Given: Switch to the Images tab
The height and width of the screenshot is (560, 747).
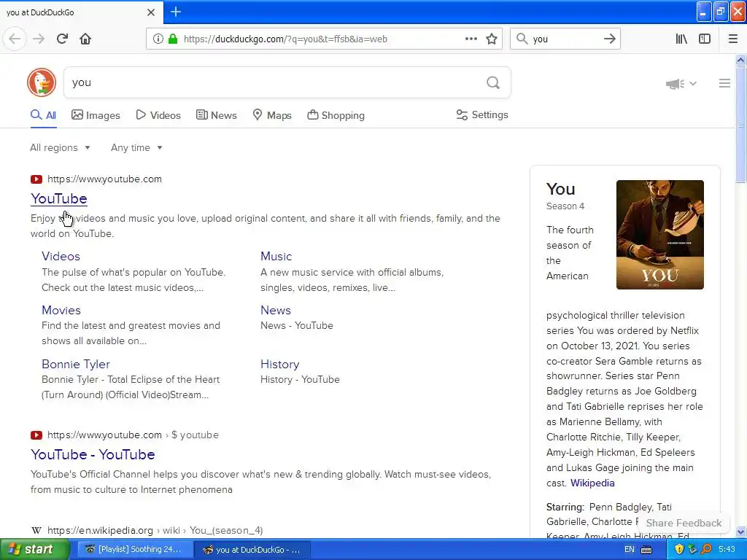Looking at the screenshot, I should (x=96, y=115).
